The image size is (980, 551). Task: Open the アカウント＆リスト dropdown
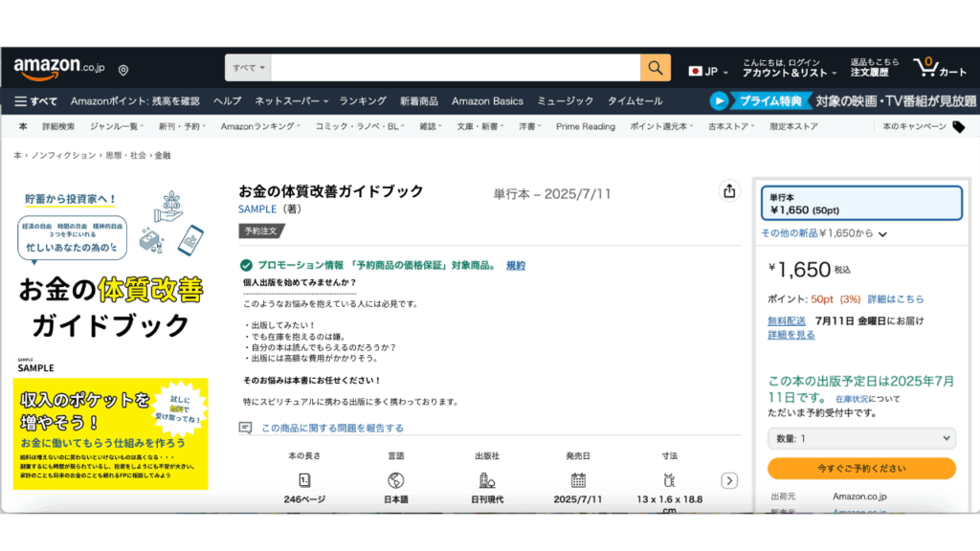(x=790, y=68)
